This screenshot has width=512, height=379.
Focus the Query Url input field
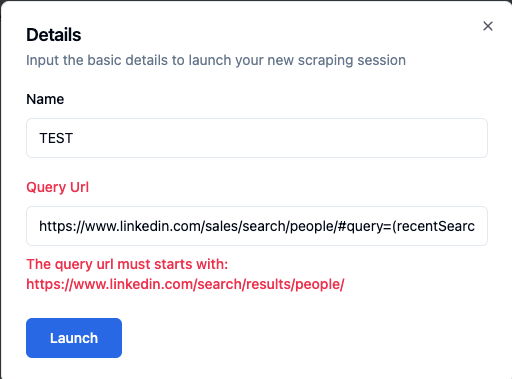[257, 226]
